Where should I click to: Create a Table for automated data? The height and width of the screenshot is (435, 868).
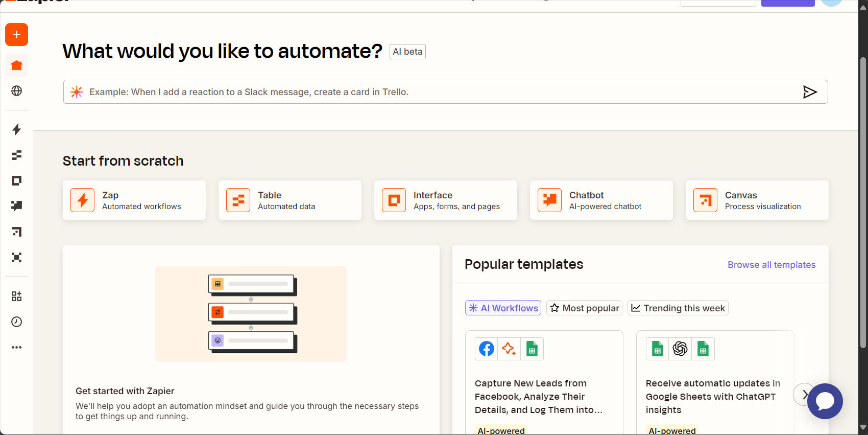coord(290,200)
